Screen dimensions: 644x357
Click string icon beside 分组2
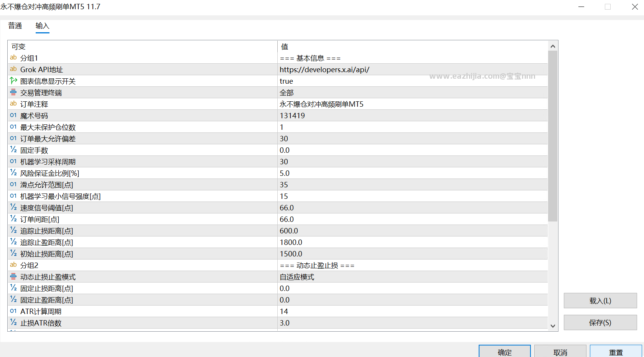click(x=13, y=265)
